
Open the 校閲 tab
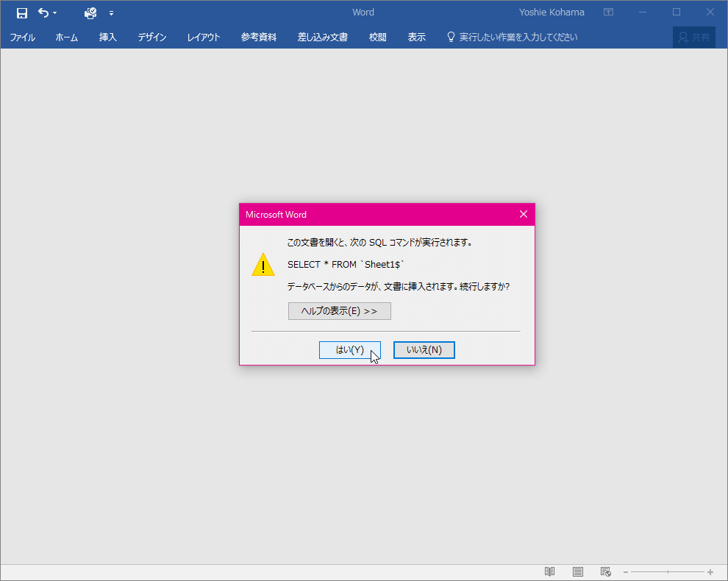(x=377, y=38)
